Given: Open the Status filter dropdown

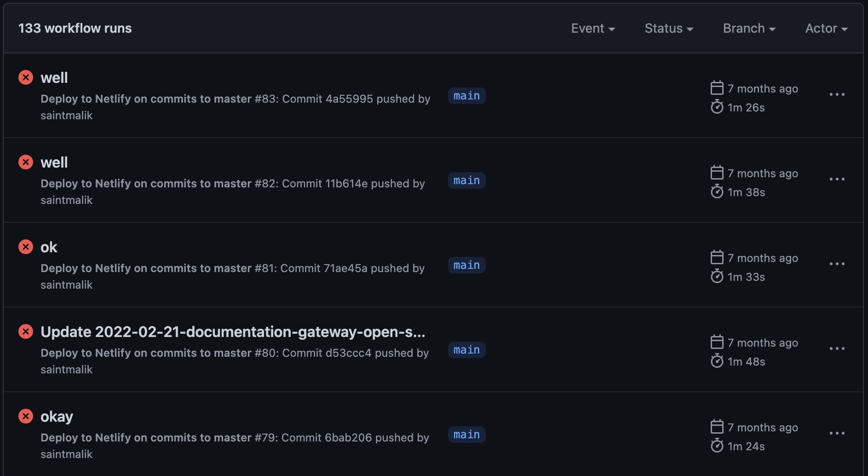Looking at the screenshot, I should [x=669, y=29].
